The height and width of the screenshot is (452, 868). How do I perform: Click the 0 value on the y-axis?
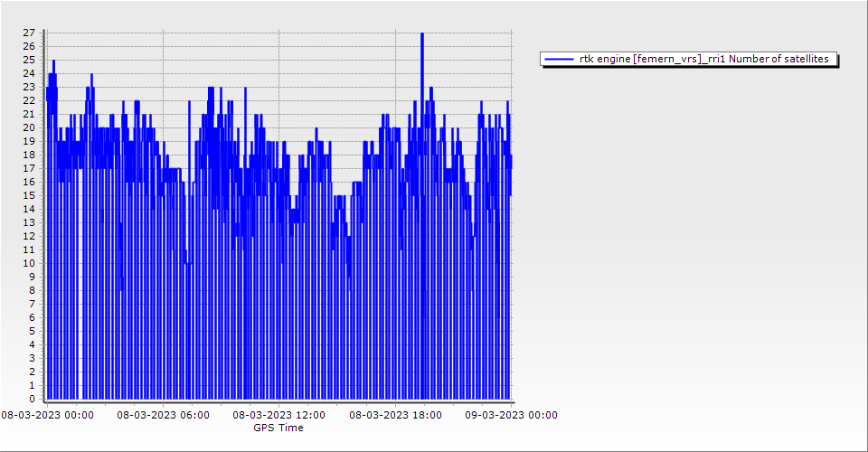[32, 399]
